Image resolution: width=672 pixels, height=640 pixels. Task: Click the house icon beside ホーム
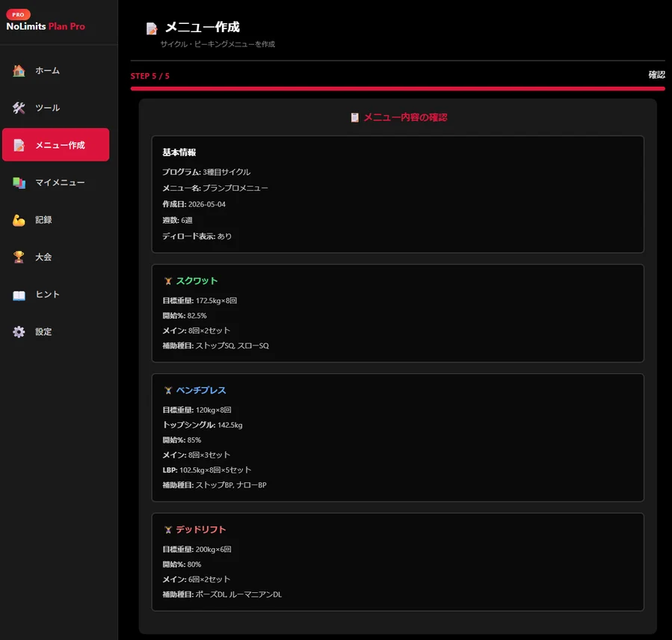(19, 71)
